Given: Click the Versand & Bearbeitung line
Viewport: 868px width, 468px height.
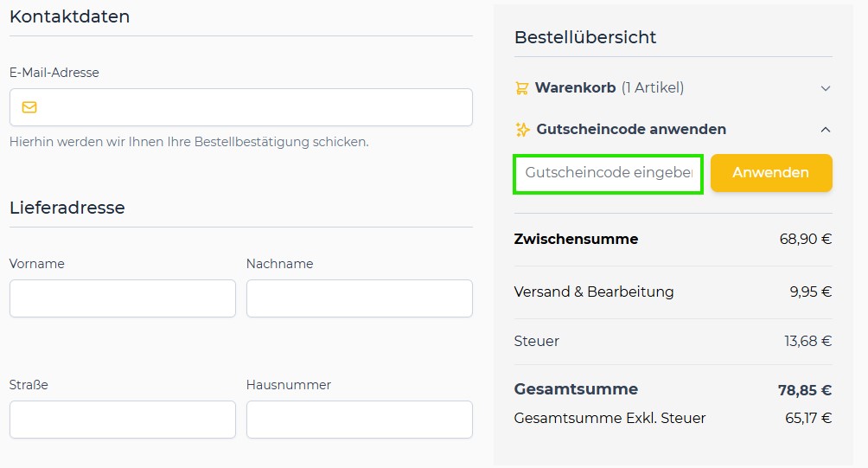Looking at the screenshot, I should click(673, 292).
